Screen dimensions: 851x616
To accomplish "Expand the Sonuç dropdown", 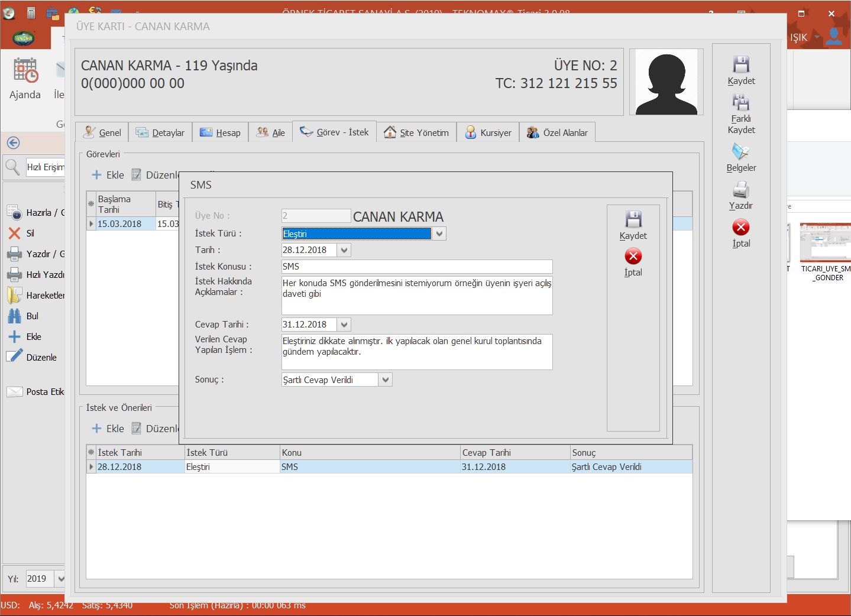I will tap(386, 380).
